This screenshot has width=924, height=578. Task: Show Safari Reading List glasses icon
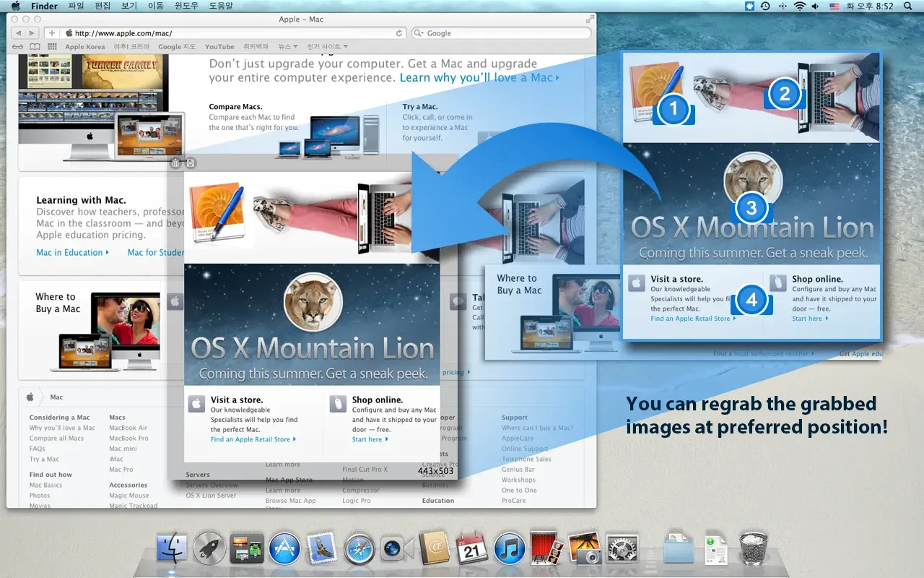point(19,47)
